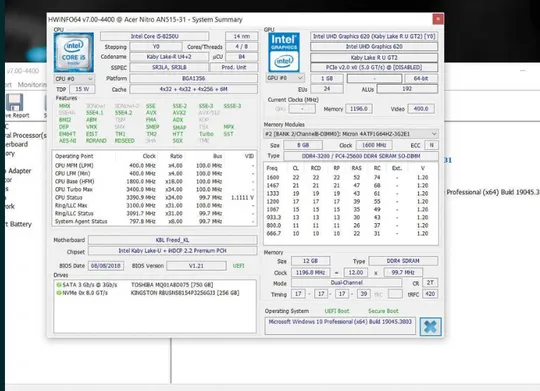Click the green Secure Boot label
Viewport: 540px width, 391px height.
coord(383,311)
